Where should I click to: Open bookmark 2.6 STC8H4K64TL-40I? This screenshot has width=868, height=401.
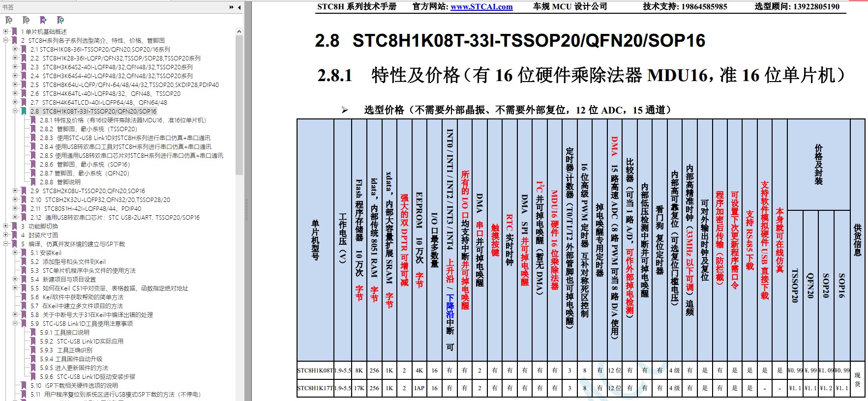pyautogui.click(x=105, y=93)
